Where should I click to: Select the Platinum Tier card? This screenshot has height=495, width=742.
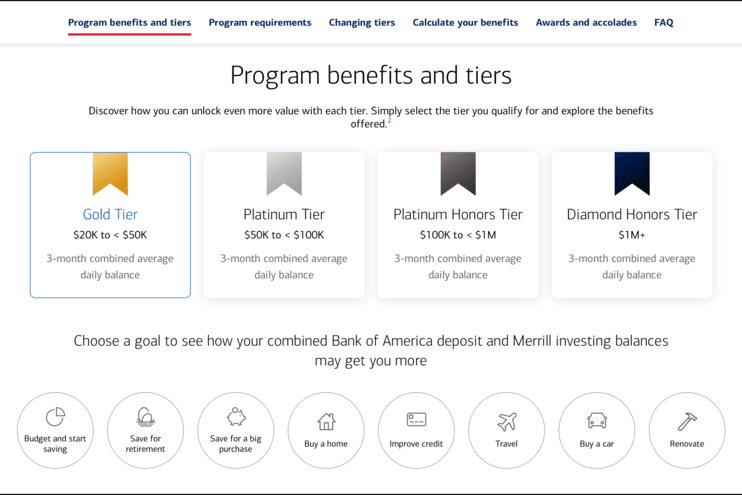(x=284, y=225)
